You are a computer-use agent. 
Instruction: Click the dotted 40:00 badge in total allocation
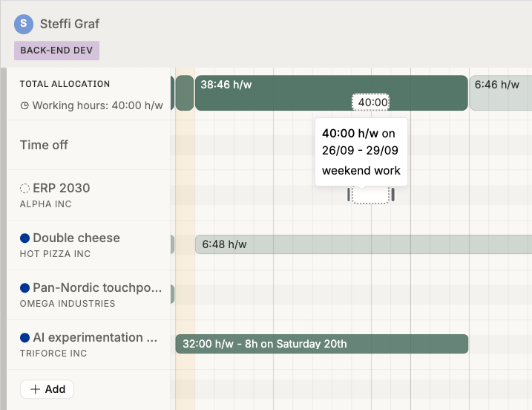tap(370, 102)
